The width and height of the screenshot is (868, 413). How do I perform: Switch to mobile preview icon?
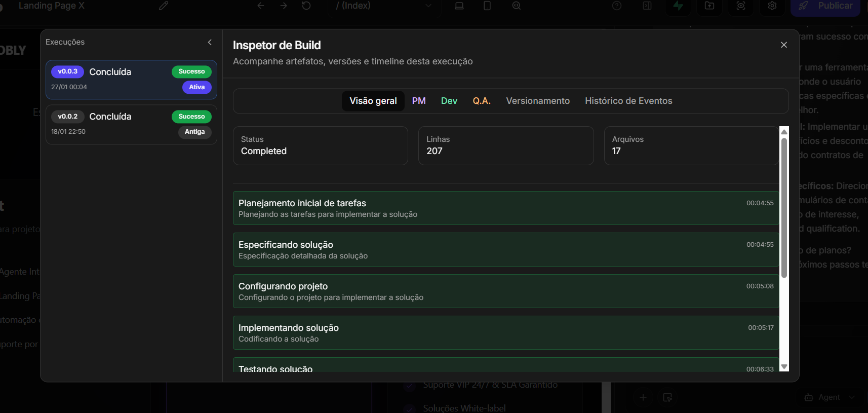click(x=487, y=6)
